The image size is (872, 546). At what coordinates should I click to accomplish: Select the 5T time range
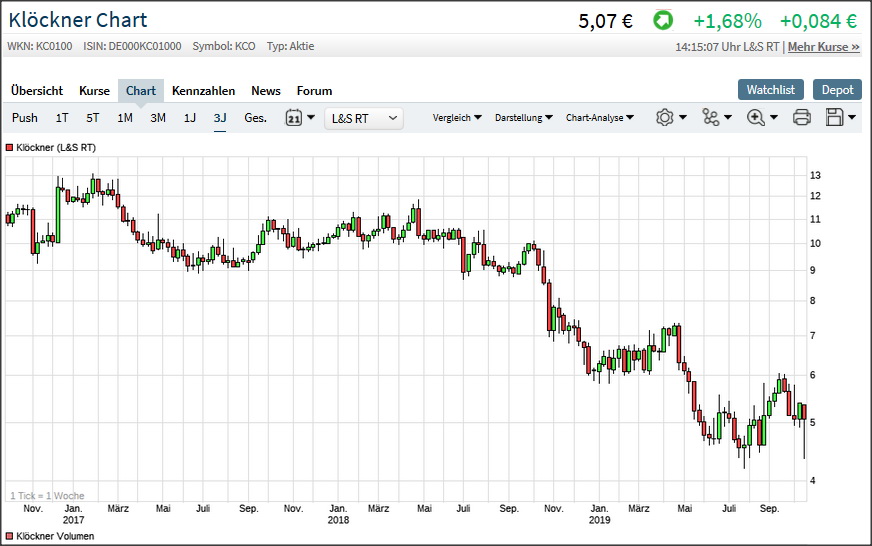coord(92,118)
